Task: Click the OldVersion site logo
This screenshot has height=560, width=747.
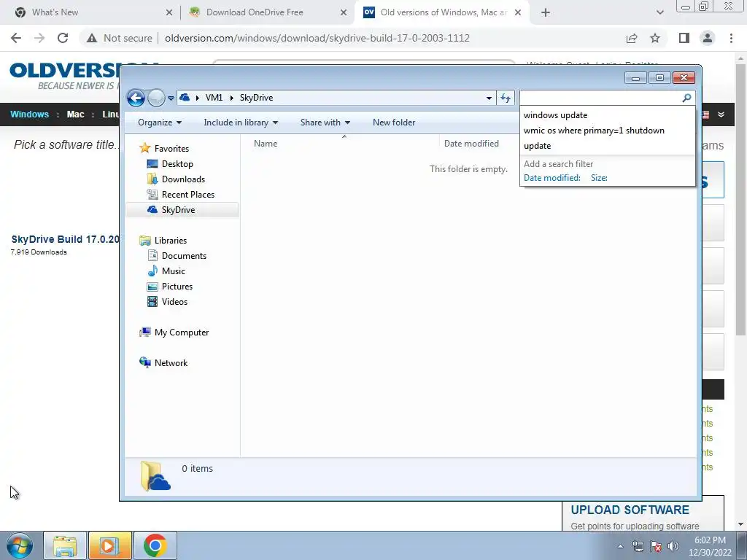Action: pos(64,75)
